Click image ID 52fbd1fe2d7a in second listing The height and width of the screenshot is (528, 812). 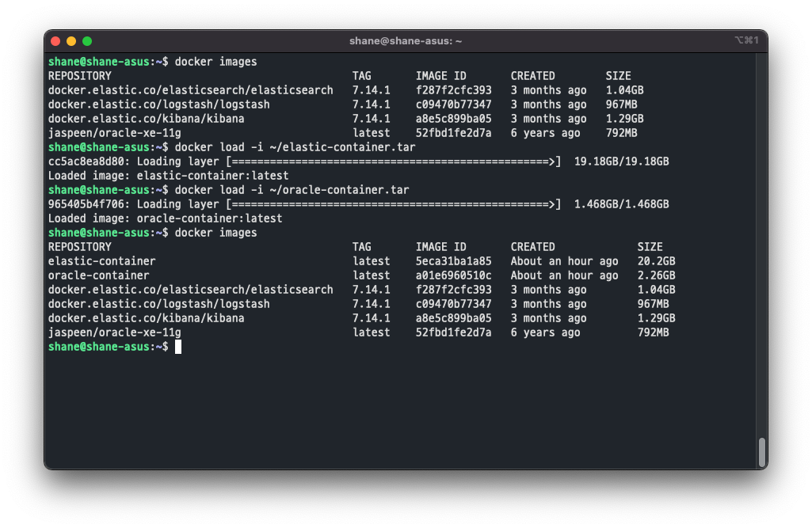[454, 332]
